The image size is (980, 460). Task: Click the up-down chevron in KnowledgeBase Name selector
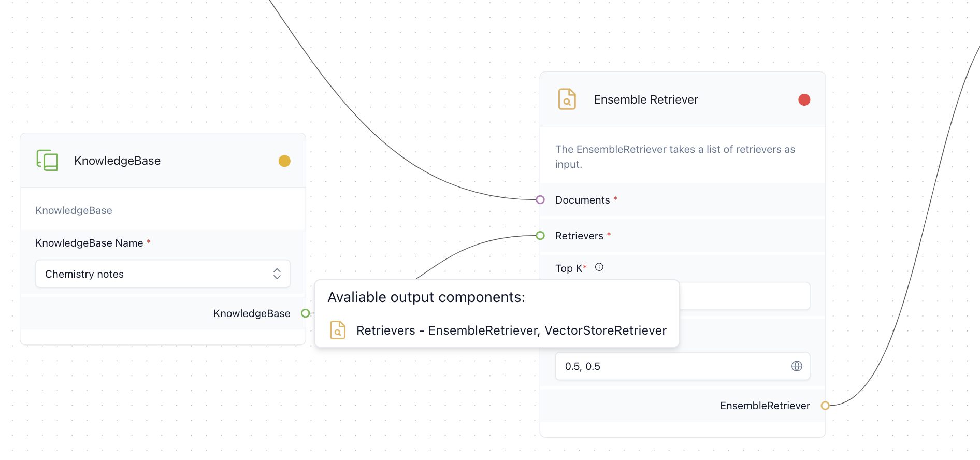click(x=277, y=274)
